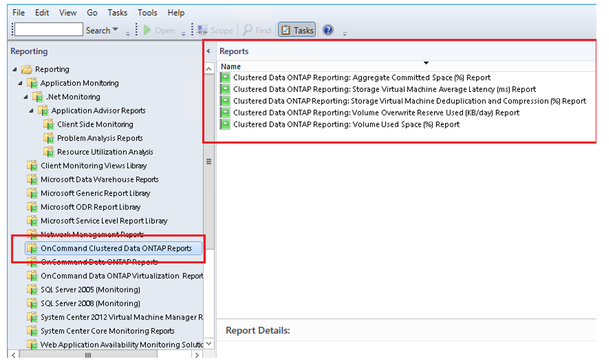Image resolution: width=609 pixels, height=364 pixels.
Task: Click Volume Used Space report icon
Action: 225,124
